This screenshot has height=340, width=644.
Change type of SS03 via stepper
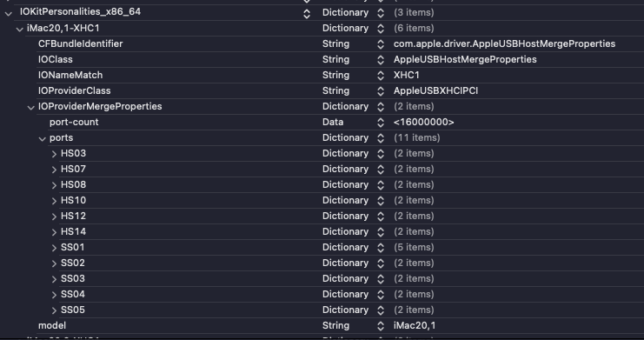(x=381, y=279)
